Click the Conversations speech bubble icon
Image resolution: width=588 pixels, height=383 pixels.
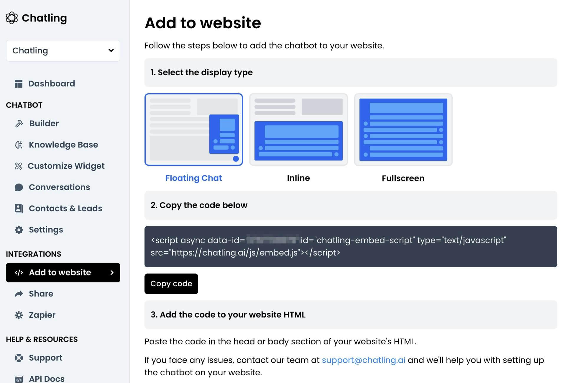[x=19, y=187]
